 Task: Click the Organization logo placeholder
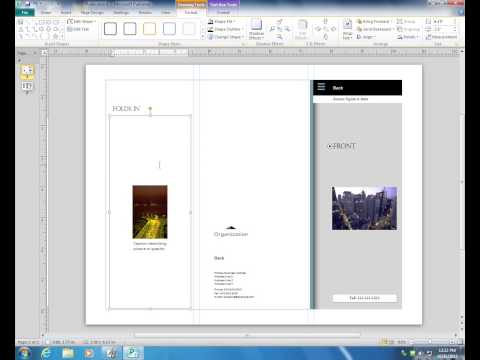(231, 232)
